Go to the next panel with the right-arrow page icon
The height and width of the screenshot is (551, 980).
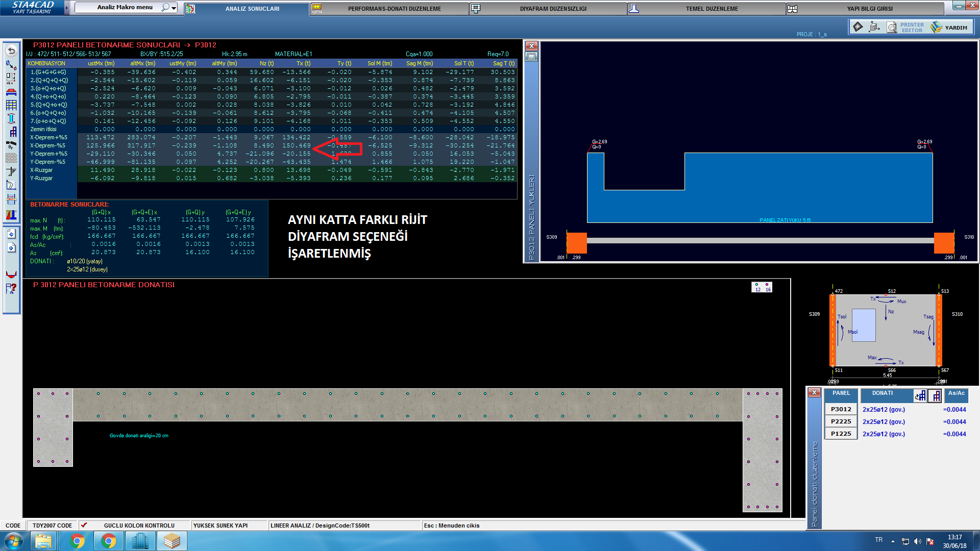click(11, 248)
